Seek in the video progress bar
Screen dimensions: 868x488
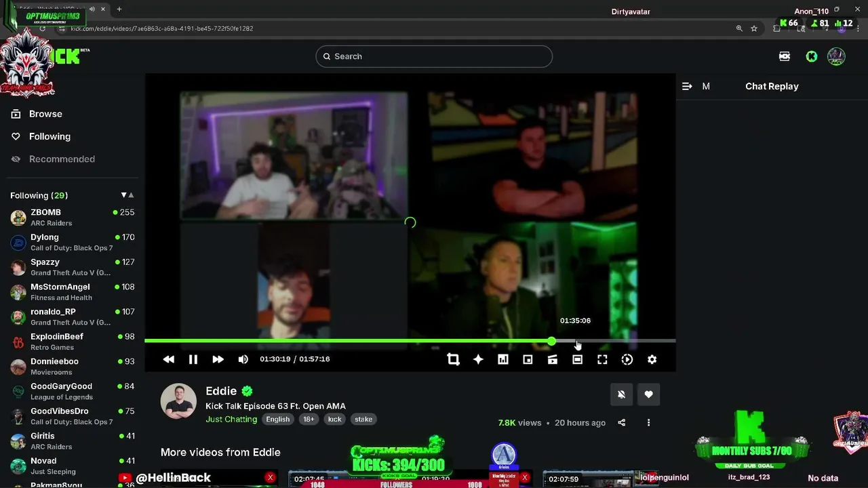click(410, 341)
